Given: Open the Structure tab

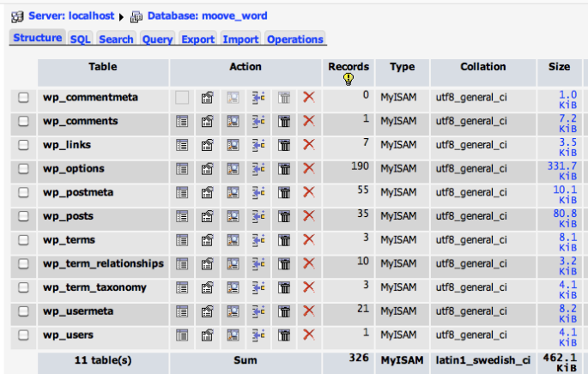Looking at the screenshot, I should click(x=38, y=38).
